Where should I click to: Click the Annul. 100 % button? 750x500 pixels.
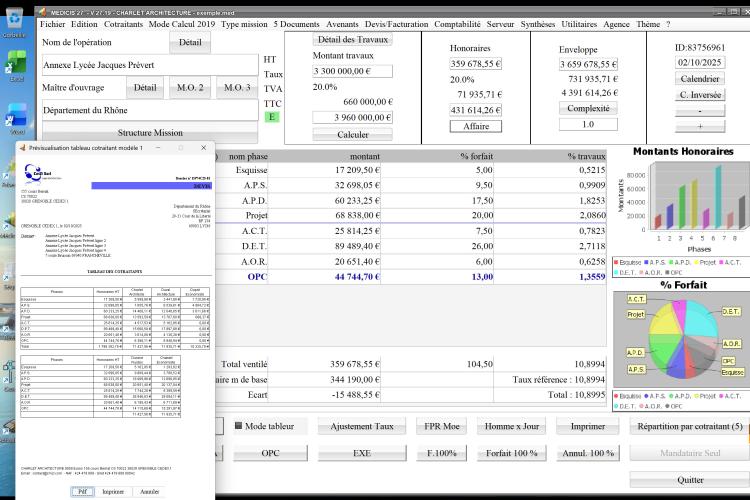[588, 453]
